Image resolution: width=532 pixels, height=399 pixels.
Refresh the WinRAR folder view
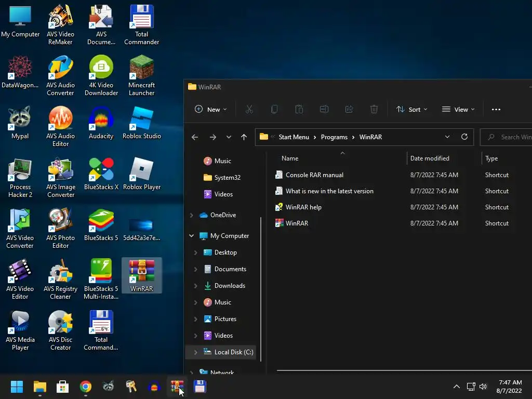[464, 137]
